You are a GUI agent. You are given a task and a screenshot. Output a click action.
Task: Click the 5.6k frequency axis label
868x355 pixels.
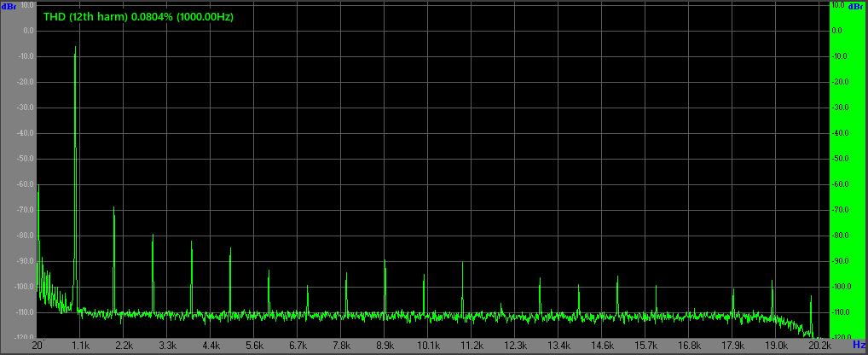click(254, 346)
